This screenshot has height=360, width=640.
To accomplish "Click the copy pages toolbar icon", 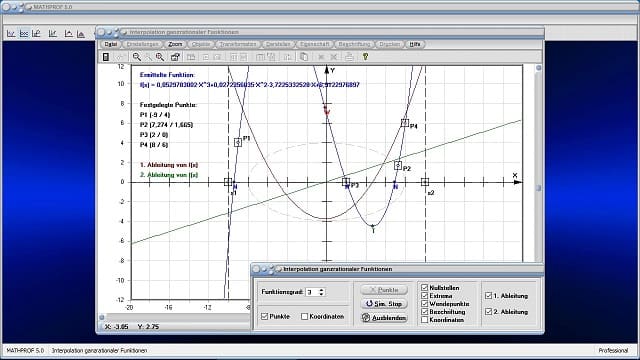I will tap(304, 57).
